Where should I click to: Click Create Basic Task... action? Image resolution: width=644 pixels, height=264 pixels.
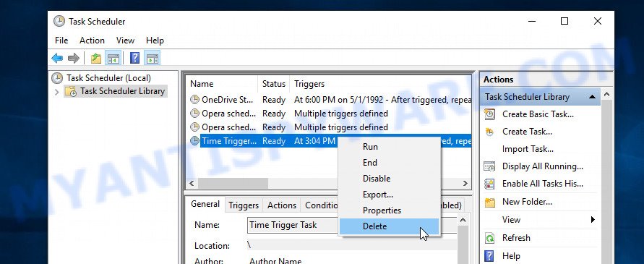[538, 114]
